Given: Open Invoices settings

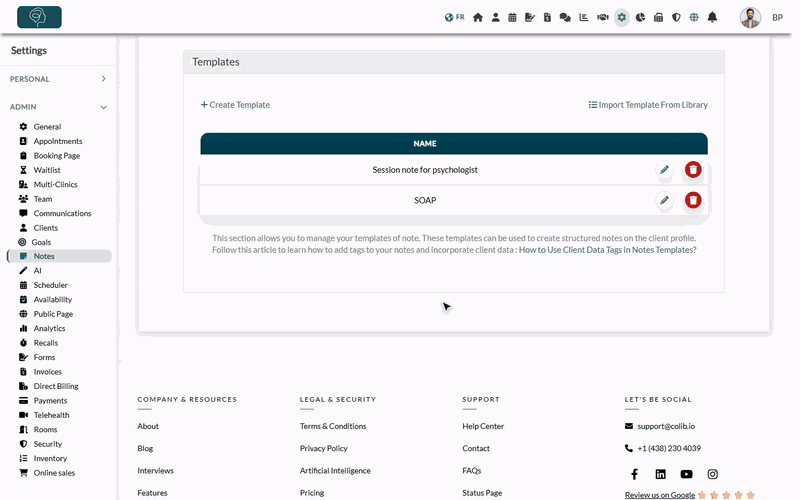Looking at the screenshot, I should 47,372.
